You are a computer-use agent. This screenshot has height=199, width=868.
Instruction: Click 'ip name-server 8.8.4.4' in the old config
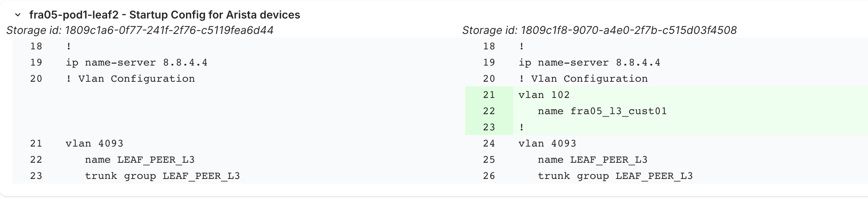pyautogui.click(x=137, y=62)
